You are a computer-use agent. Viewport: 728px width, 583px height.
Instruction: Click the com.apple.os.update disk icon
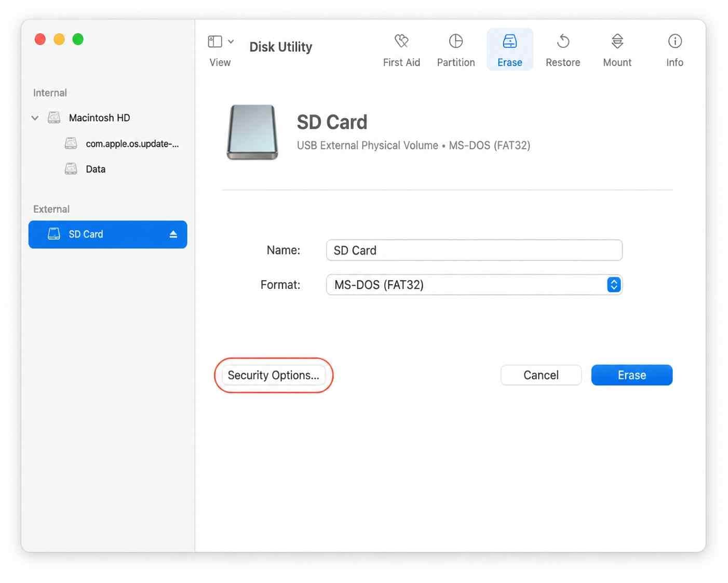(x=71, y=143)
